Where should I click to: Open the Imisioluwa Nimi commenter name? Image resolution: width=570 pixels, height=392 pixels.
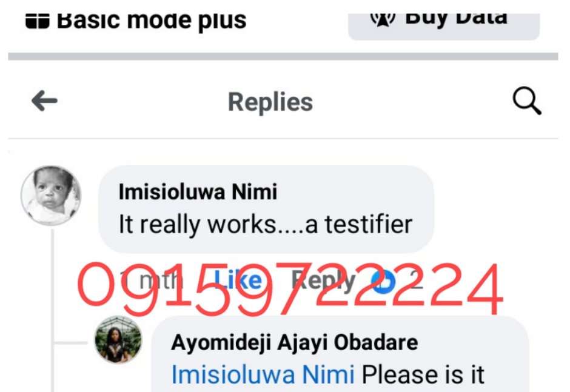coord(198,191)
